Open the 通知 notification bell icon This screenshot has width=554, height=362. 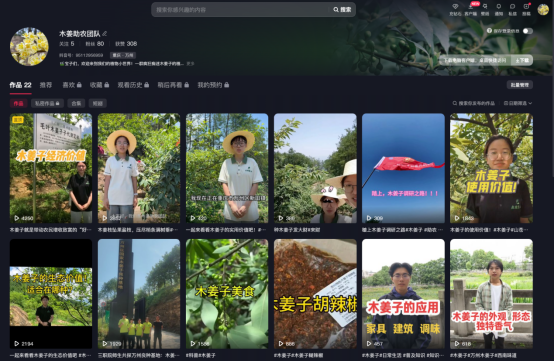point(499,9)
